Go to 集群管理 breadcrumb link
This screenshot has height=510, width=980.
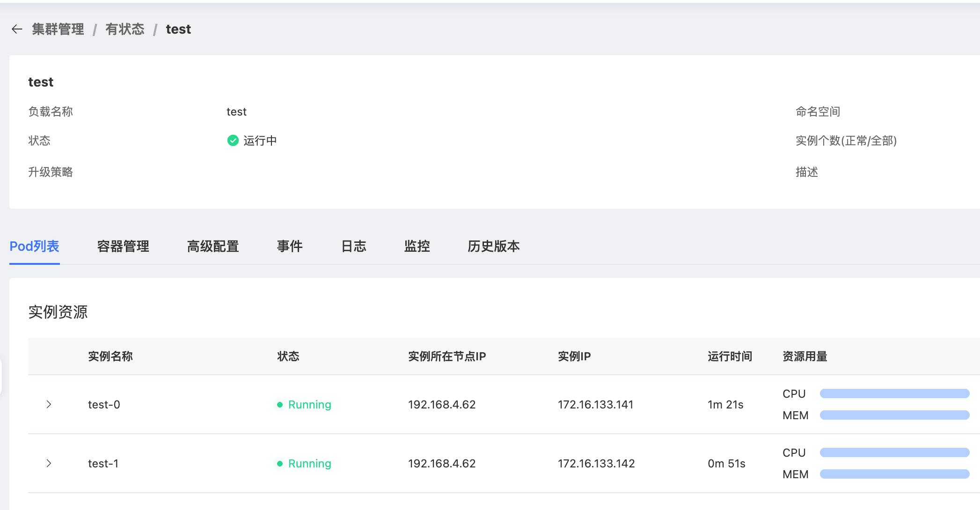[x=58, y=29]
